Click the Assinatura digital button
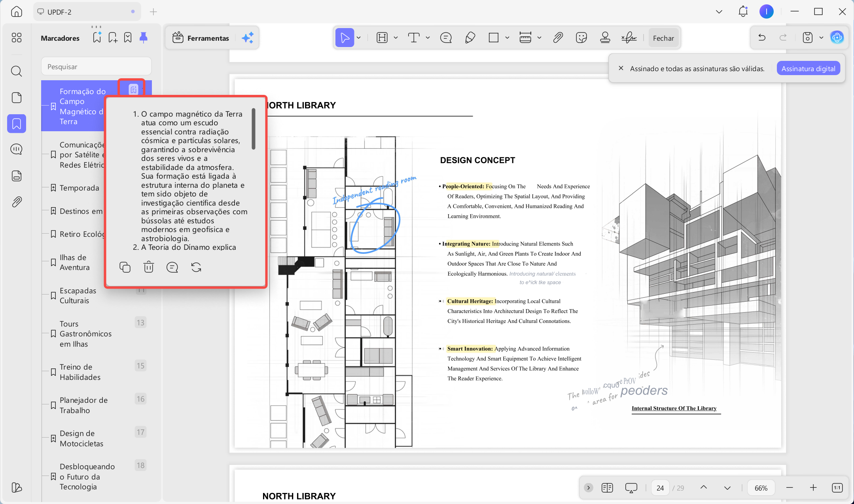Viewport: 854px width, 504px height. (808, 68)
